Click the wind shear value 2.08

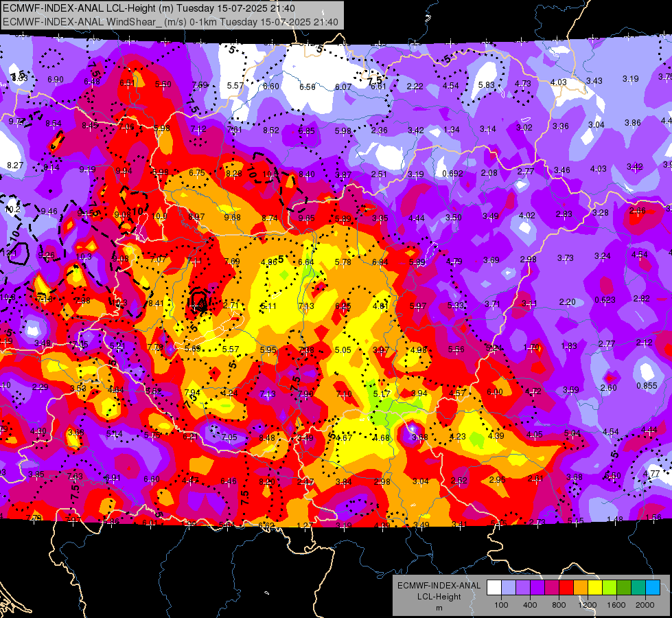tap(489, 173)
